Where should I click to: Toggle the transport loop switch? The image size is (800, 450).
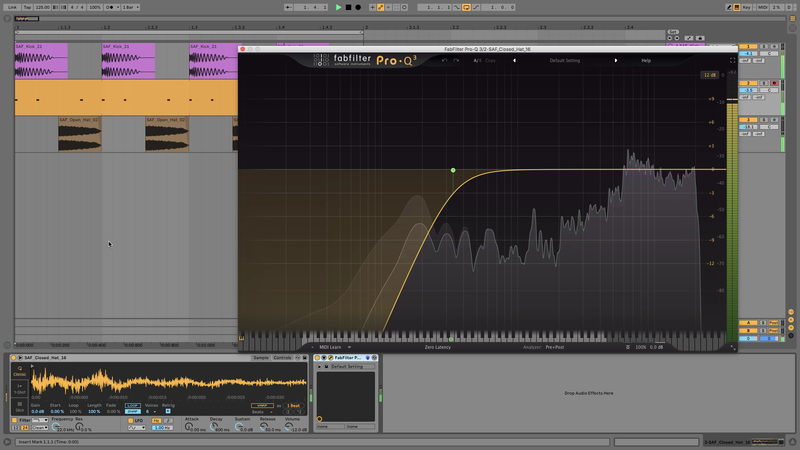point(466,7)
